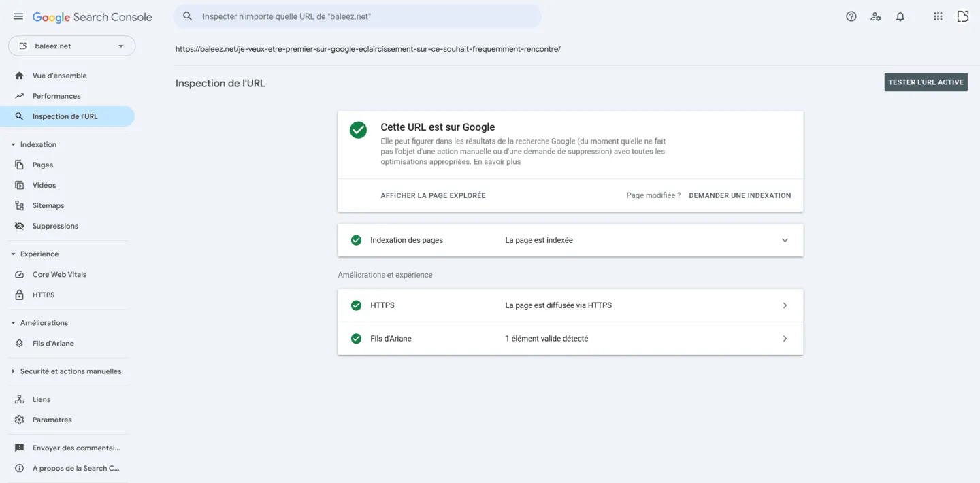Screen dimensions: 980x483
Task: Open the baleez.net property selector
Action: [x=71, y=46]
